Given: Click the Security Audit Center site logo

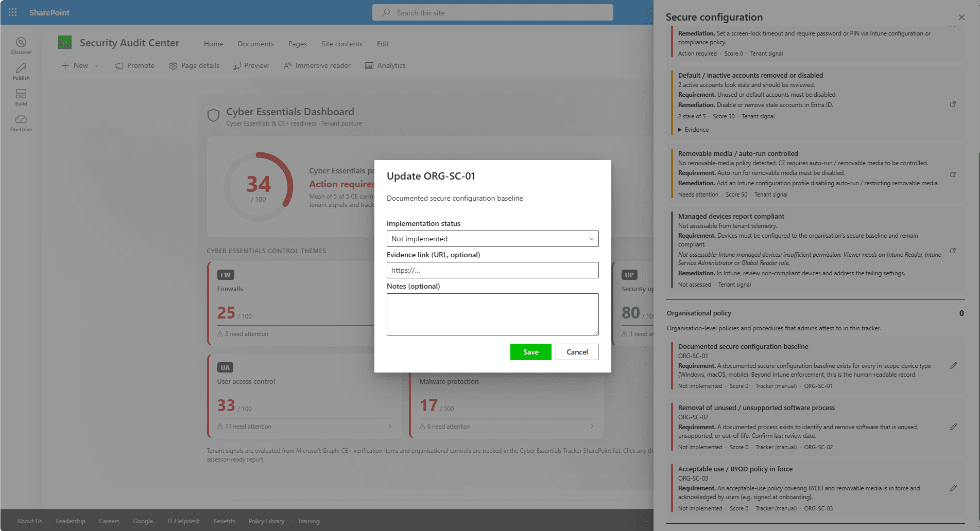Looking at the screenshot, I should [65, 43].
